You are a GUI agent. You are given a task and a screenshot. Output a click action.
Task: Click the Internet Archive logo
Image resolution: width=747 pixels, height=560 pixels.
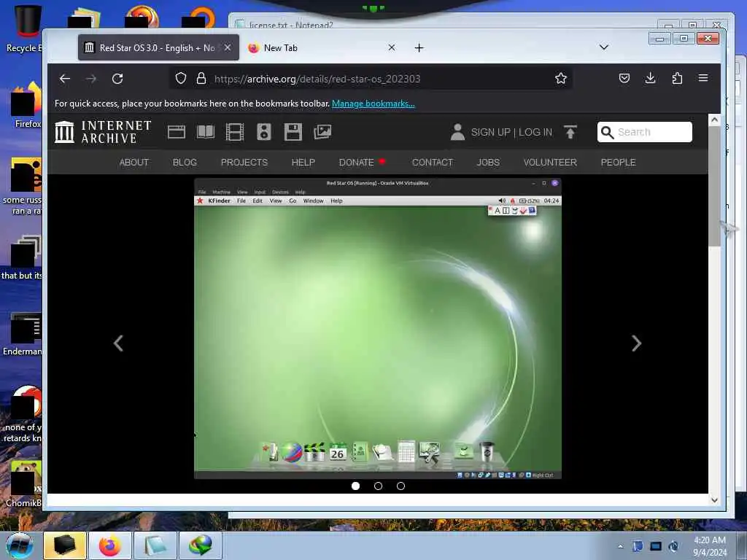coord(103,132)
